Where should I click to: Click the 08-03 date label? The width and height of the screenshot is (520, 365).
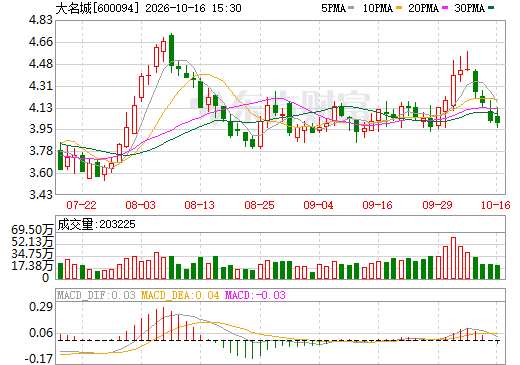[140, 205]
